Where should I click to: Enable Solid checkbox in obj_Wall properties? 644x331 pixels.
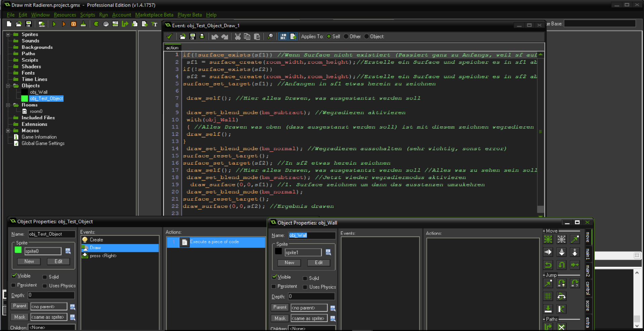(x=305, y=278)
